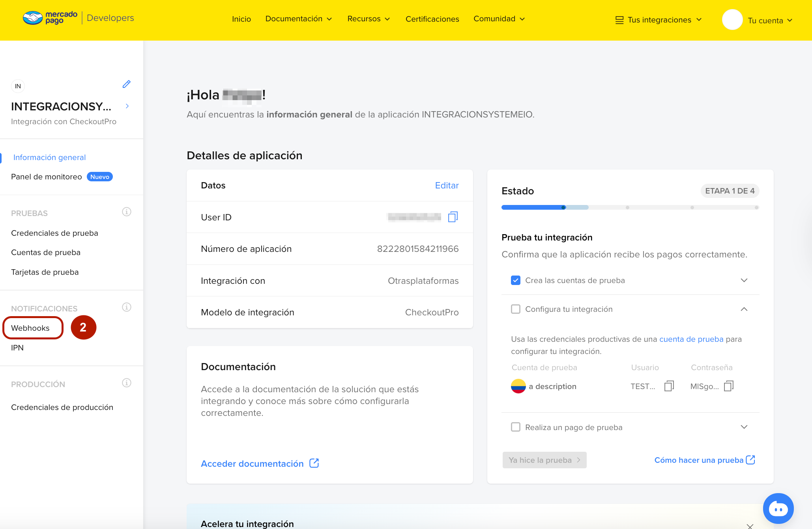Click info icon next to PRUEBAS
The height and width of the screenshot is (529, 812).
(x=126, y=212)
